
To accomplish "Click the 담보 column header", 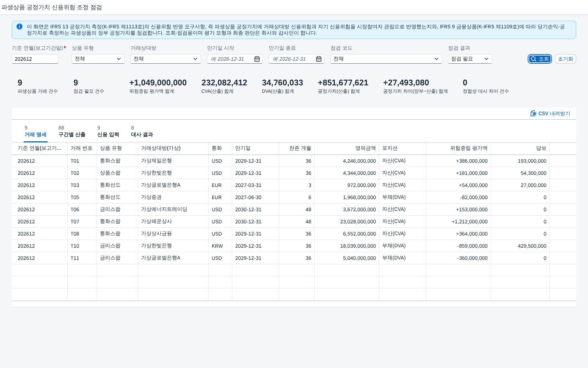I will [520, 148].
